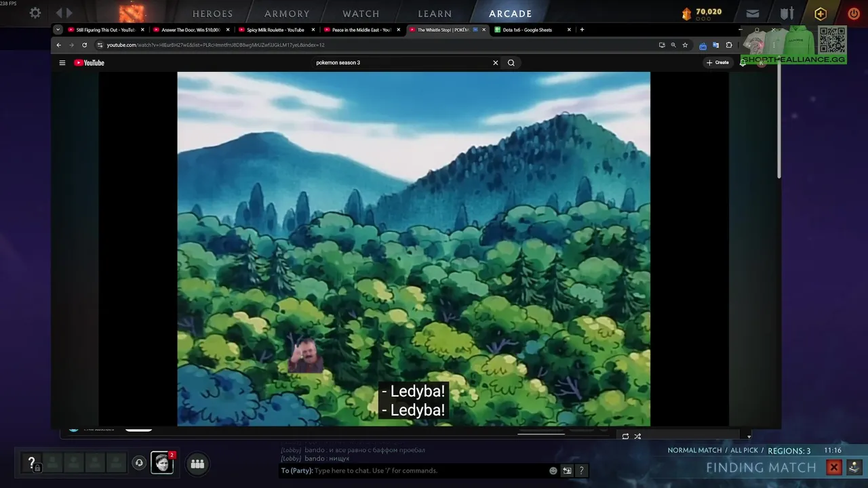
Task: Open Dota mail inbox icon
Action: [753, 13]
